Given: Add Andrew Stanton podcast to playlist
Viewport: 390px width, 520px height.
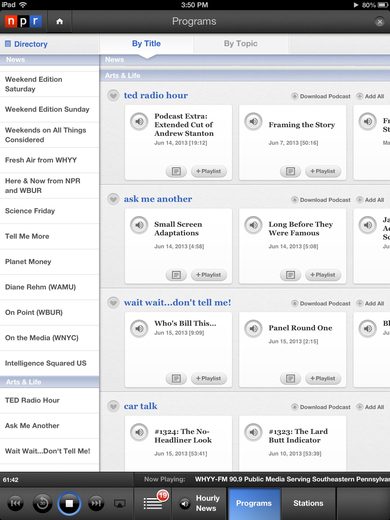Looking at the screenshot, I should (209, 171).
